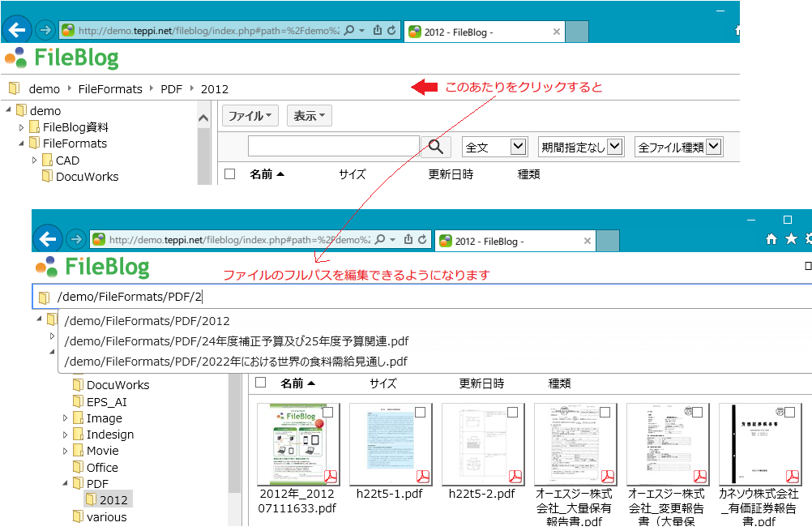Expand the Movie folder node

click(x=65, y=452)
